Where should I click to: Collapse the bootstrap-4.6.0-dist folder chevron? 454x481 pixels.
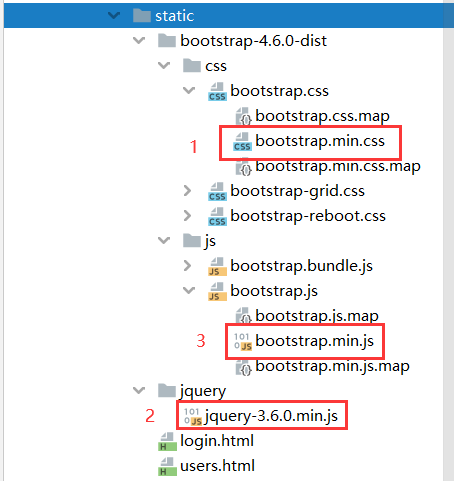coord(139,41)
